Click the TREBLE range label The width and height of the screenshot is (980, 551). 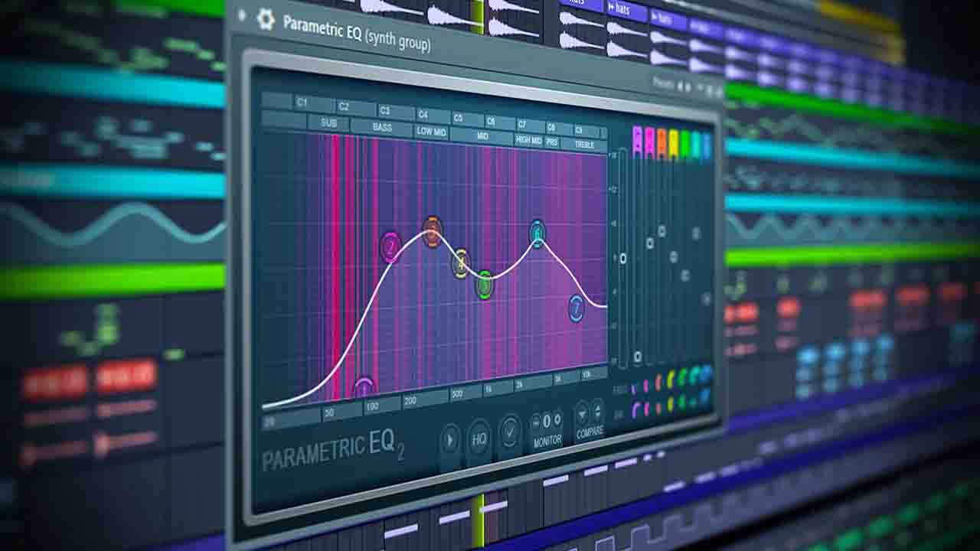tap(583, 144)
